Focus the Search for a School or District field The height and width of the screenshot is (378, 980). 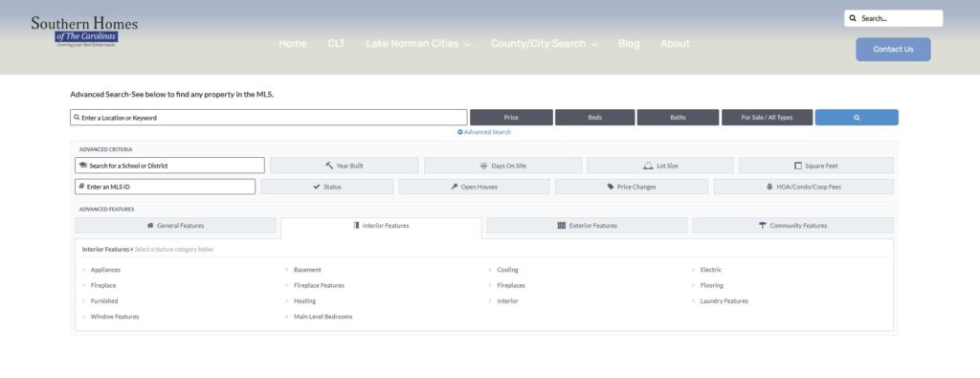[x=169, y=166]
